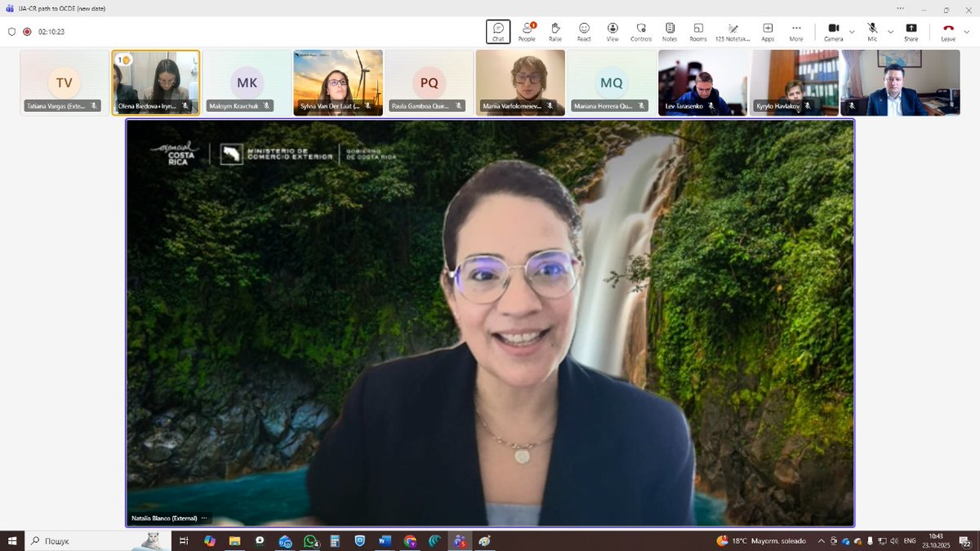
Task: Open the More actions menu
Action: coord(796,32)
